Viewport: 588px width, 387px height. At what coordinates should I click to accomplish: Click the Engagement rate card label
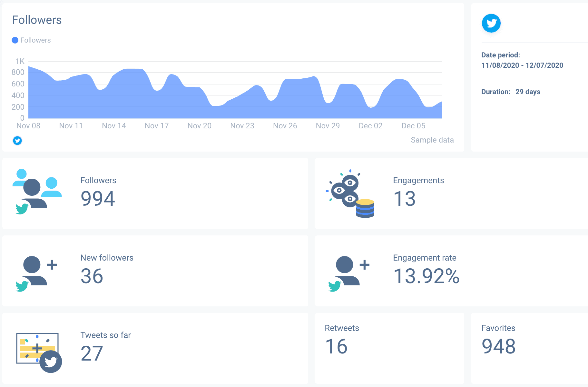pos(425,258)
